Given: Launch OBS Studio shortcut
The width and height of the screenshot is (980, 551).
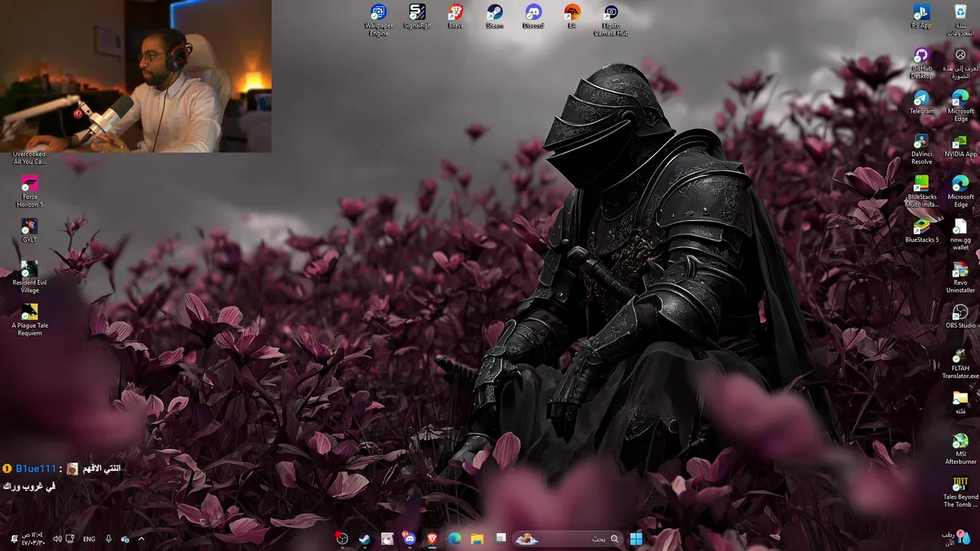Looking at the screenshot, I should click(960, 317).
